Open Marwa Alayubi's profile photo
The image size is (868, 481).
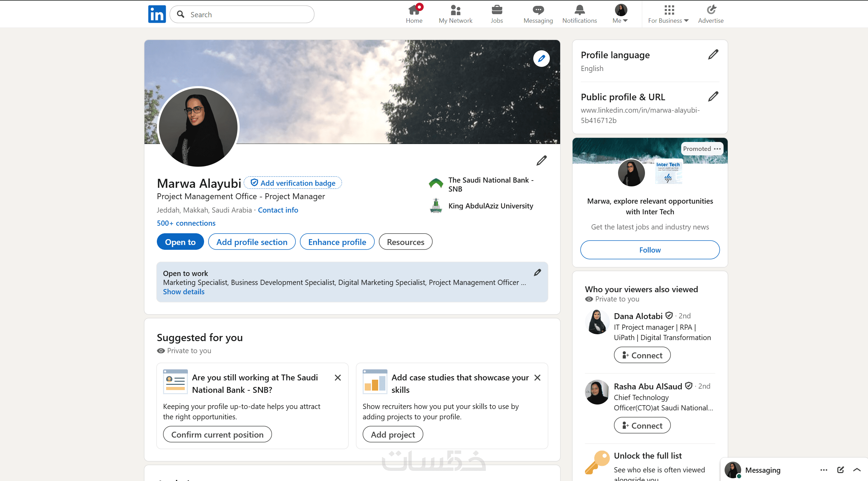click(198, 127)
